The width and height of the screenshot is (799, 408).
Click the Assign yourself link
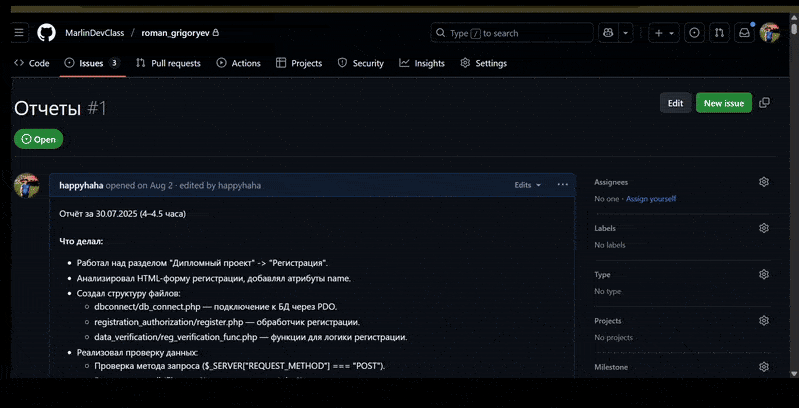coord(651,199)
